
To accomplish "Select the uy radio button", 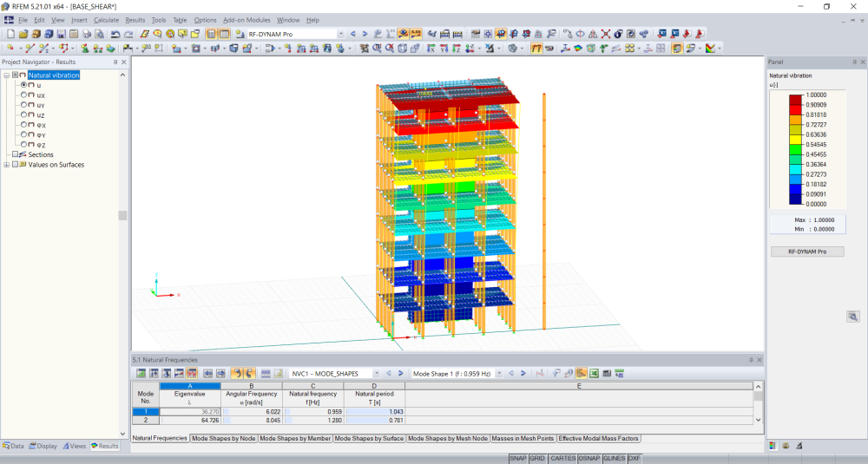I will coord(23,105).
